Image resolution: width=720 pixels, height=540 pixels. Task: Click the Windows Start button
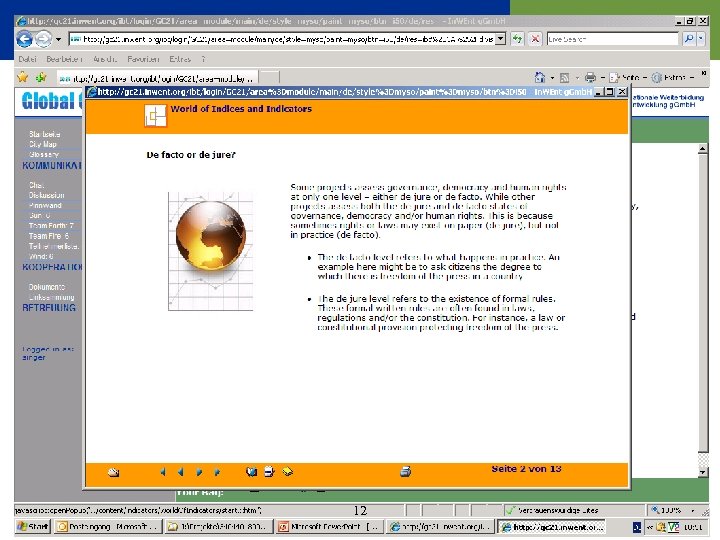[33, 527]
